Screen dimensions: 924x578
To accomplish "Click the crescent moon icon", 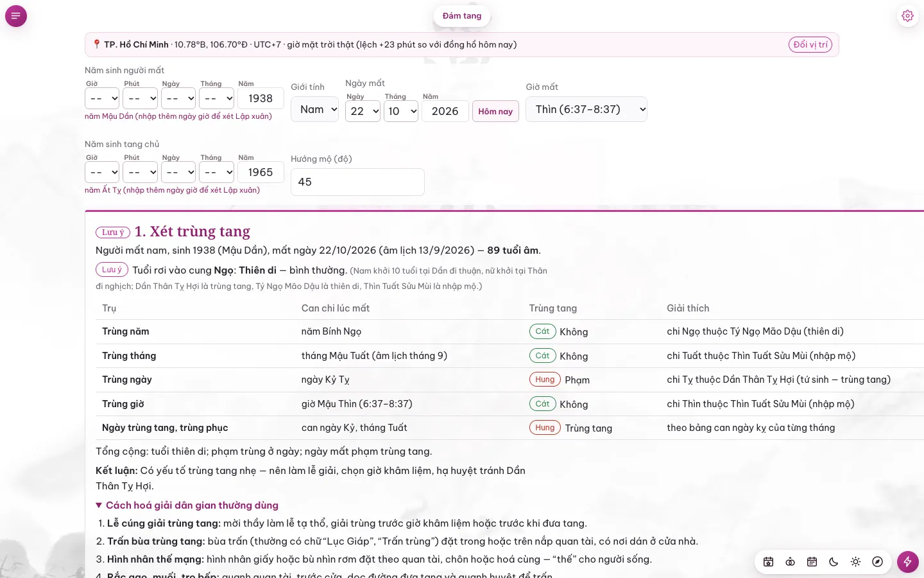I will [x=834, y=562].
